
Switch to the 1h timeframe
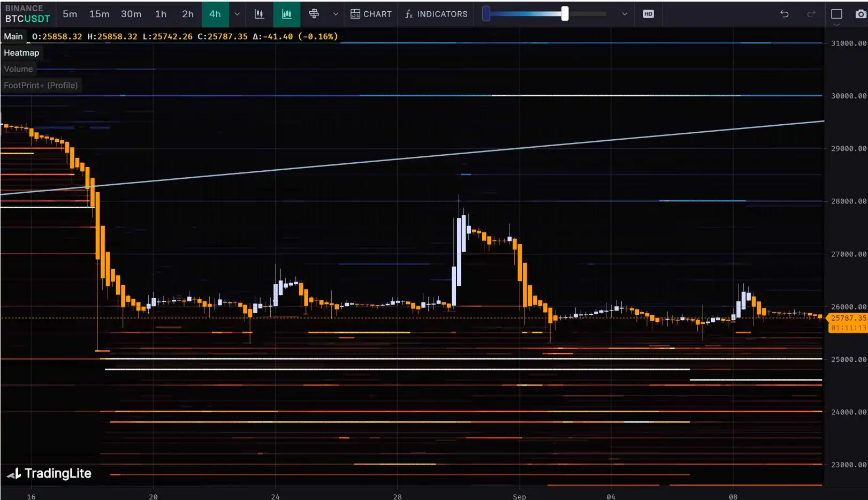(x=161, y=14)
